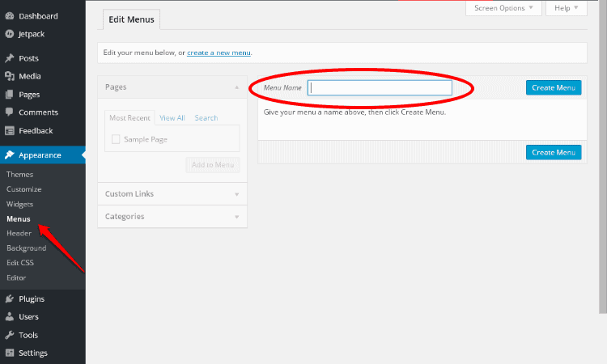The image size is (607, 364).
Task: Click the Appearance paintbrush icon
Action: tap(10, 155)
